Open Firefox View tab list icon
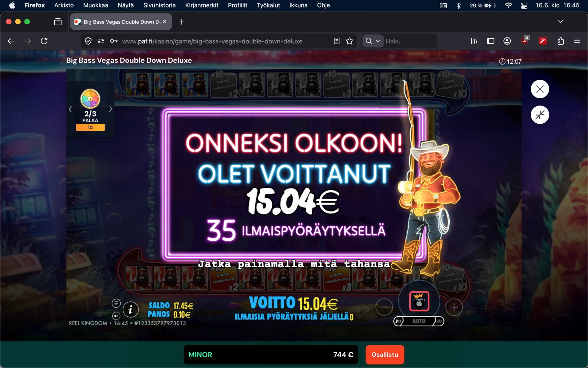Screen dimensions: 588x368 pyautogui.click(x=58, y=22)
